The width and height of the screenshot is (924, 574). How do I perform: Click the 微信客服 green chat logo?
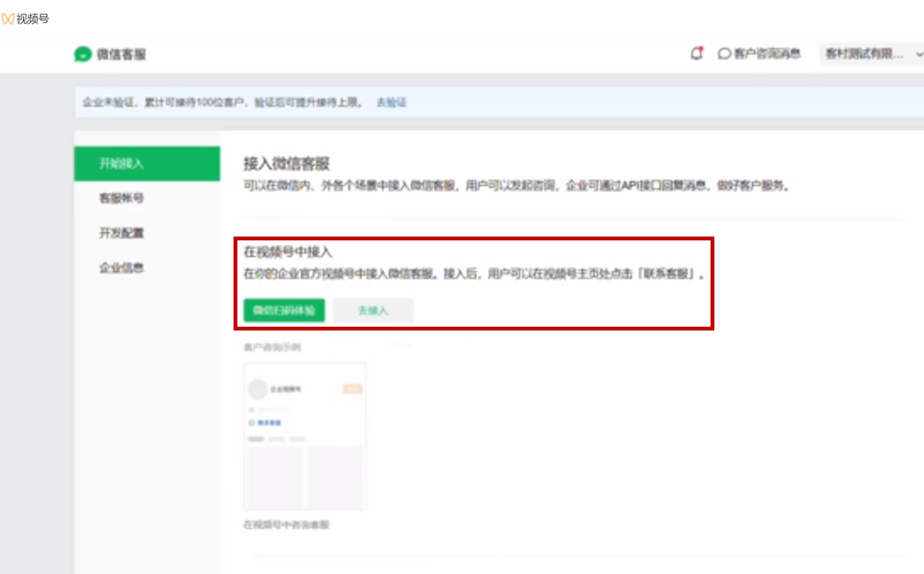(x=82, y=54)
